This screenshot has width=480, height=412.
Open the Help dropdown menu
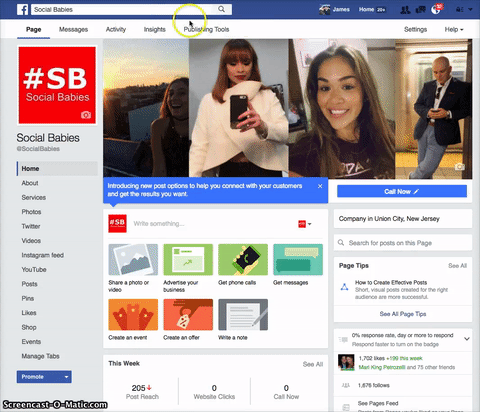(454, 29)
